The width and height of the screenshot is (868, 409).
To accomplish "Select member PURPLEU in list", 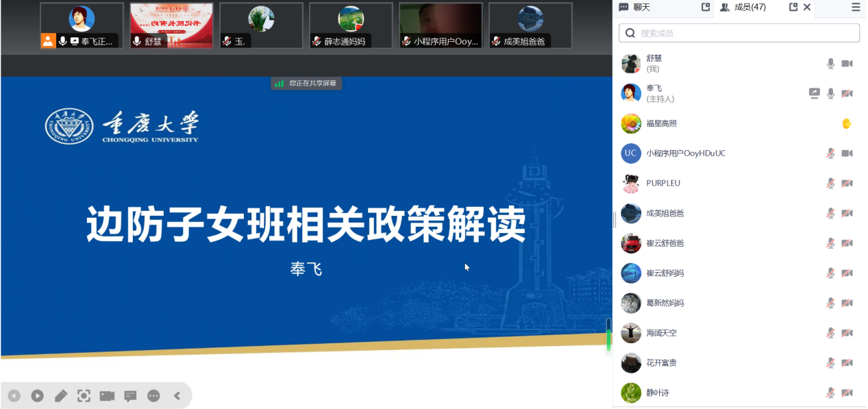I will pyautogui.click(x=739, y=183).
